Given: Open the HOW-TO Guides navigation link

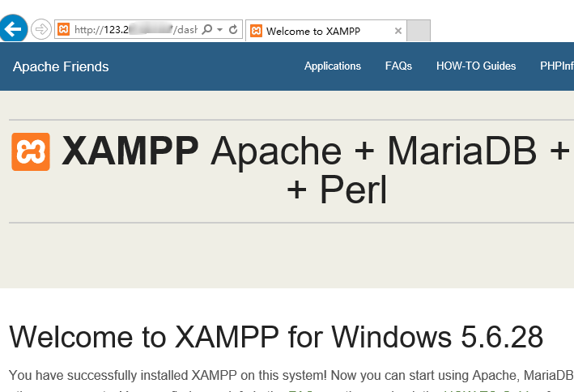Looking at the screenshot, I should [476, 66].
